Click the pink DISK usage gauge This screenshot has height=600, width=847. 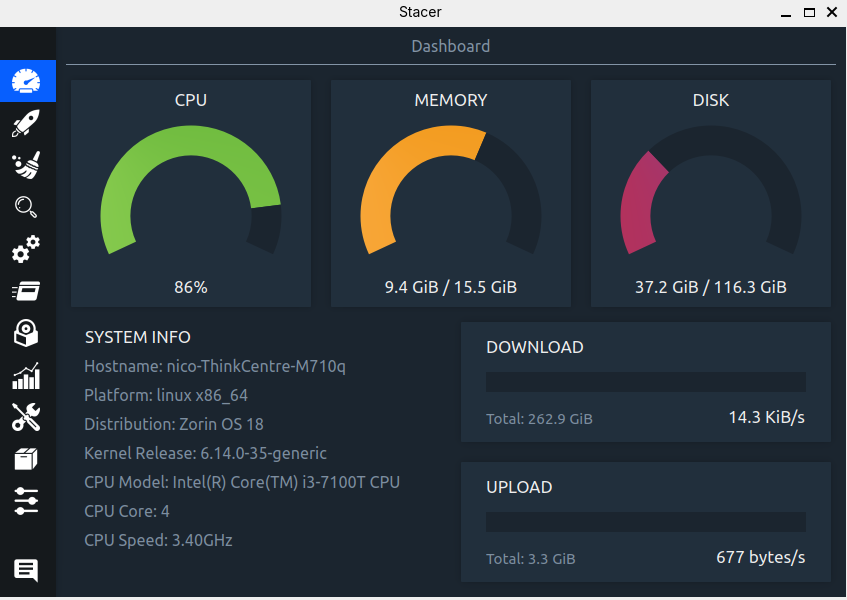coord(711,190)
